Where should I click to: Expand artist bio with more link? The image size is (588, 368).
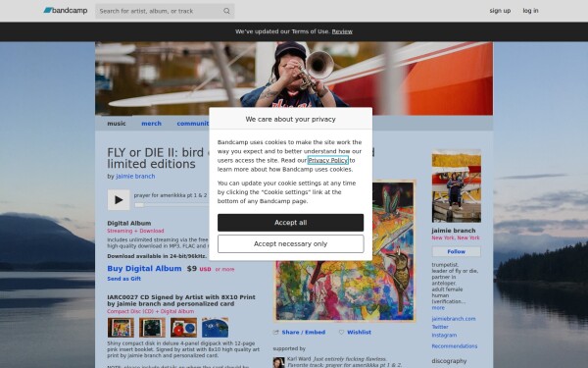(x=438, y=307)
